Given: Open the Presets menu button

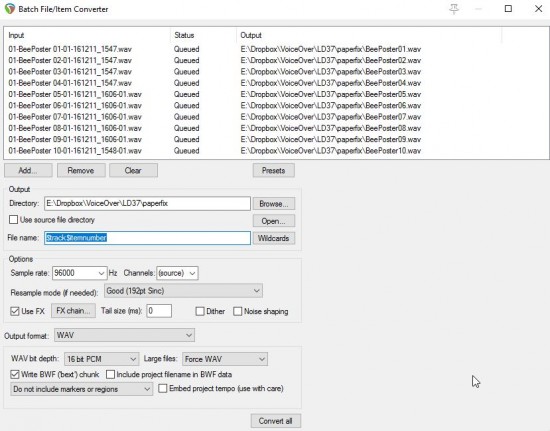Looking at the screenshot, I should (x=274, y=170).
